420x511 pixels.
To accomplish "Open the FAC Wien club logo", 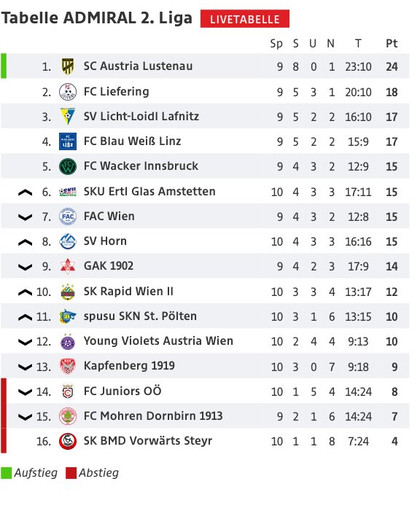I will point(68,217).
